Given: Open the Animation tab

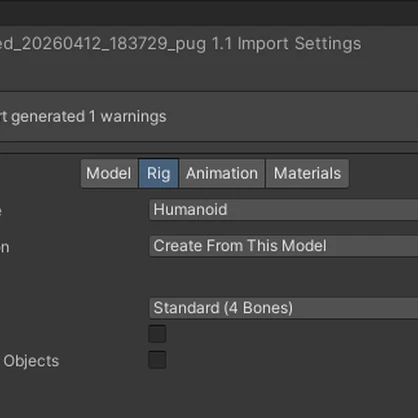Looking at the screenshot, I should 222,174.
